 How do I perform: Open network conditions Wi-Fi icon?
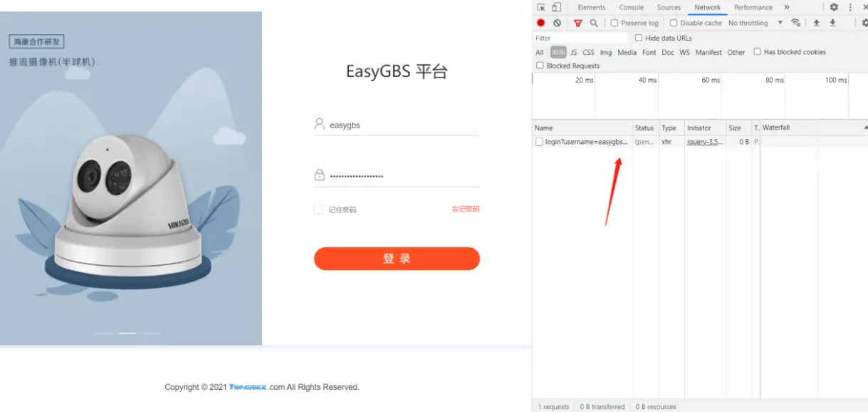click(x=796, y=23)
